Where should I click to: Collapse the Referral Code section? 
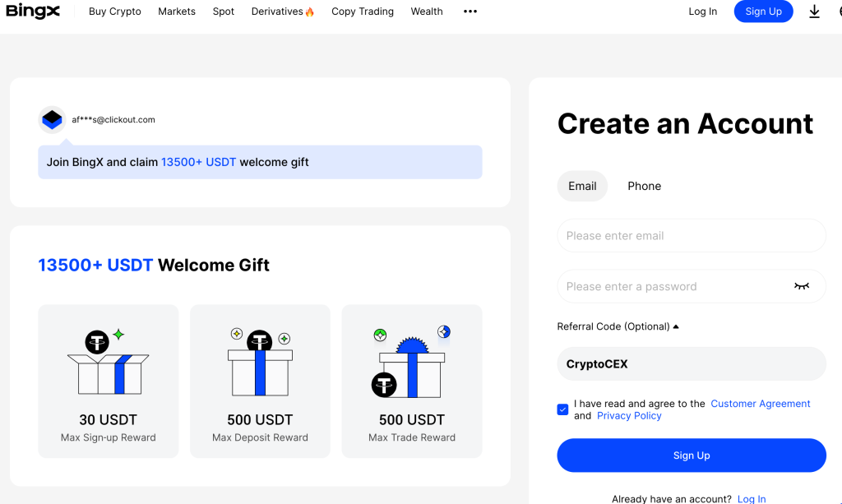point(676,326)
